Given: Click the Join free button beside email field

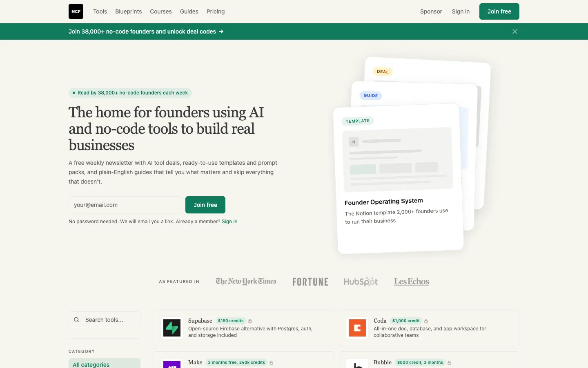Looking at the screenshot, I should (205, 205).
